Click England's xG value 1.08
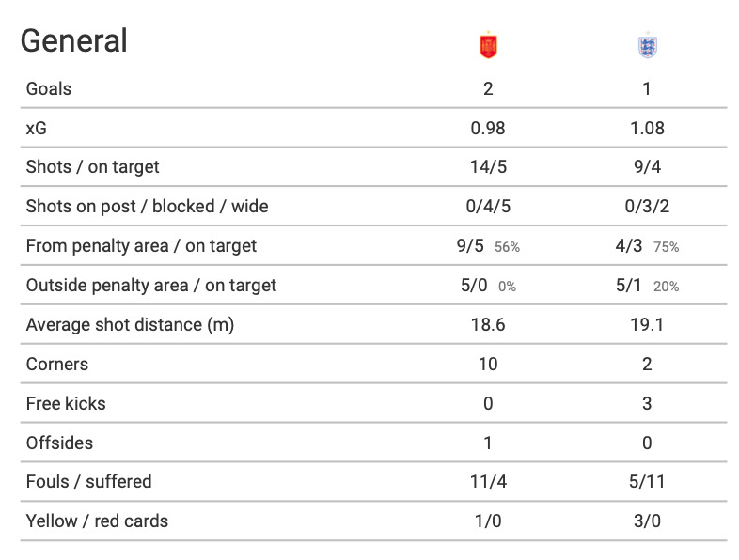Image resolution: width=739 pixels, height=560 pixels. [x=647, y=129]
